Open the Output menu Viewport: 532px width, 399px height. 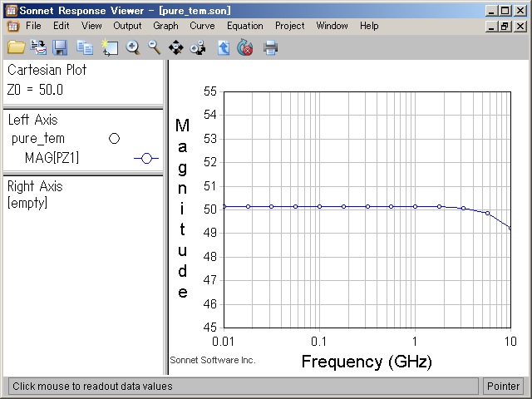[127, 26]
